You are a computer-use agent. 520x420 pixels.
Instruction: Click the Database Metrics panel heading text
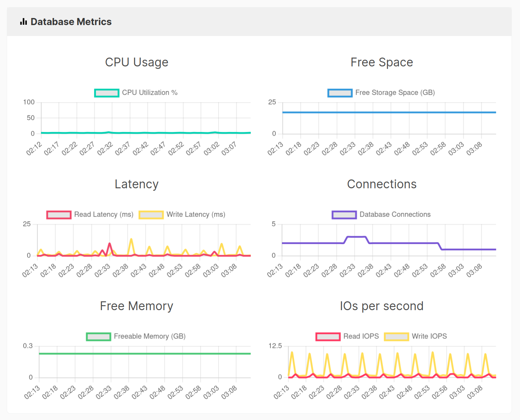71,22
